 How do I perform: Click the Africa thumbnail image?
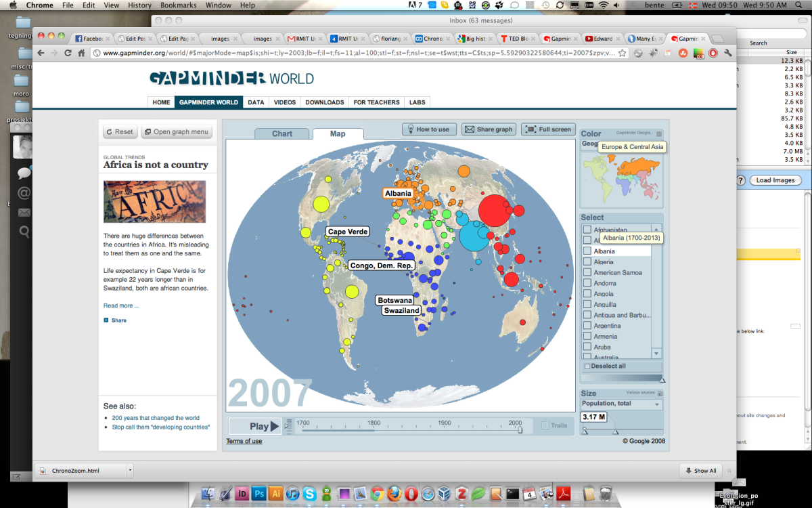154,201
